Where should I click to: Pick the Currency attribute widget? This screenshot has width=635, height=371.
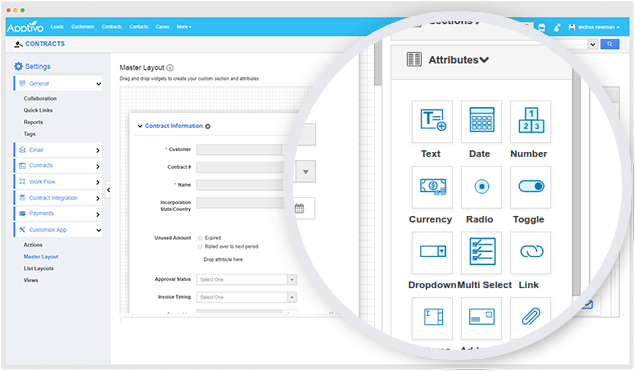432,187
